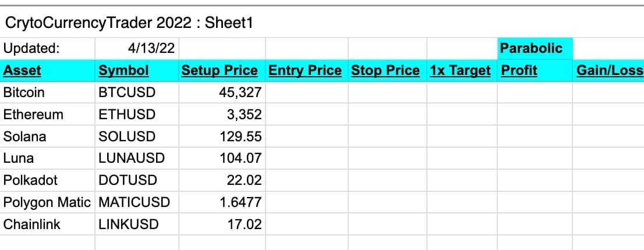Select the Asset column header cell

(48, 70)
